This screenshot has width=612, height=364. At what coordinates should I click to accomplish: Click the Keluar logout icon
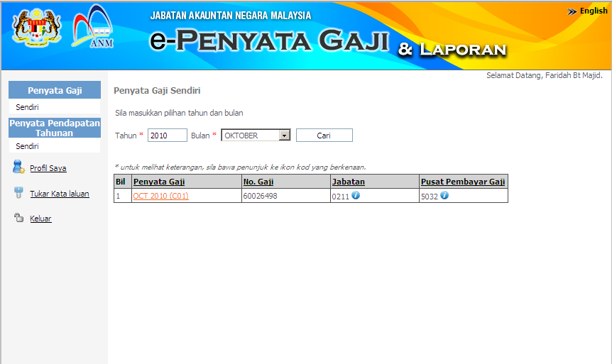coord(18,217)
